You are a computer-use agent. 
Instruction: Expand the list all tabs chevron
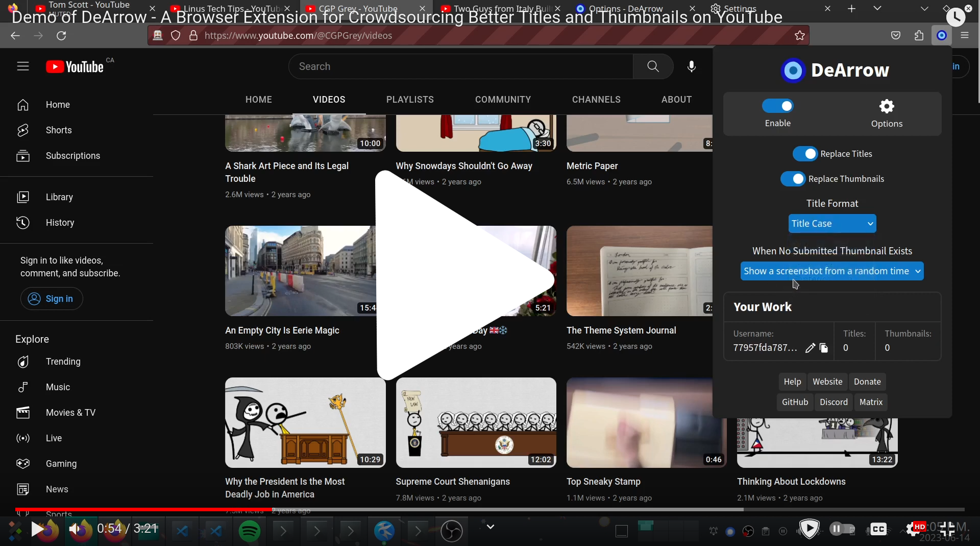point(877,9)
